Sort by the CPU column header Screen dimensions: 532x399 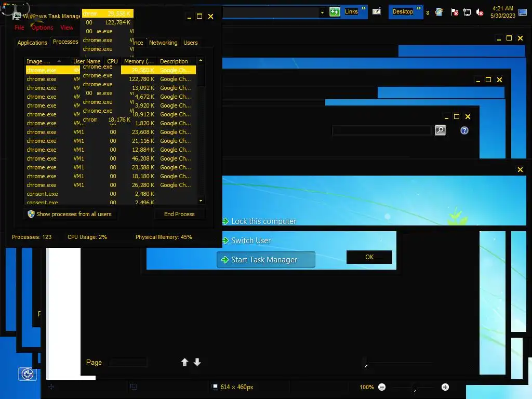pos(112,61)
